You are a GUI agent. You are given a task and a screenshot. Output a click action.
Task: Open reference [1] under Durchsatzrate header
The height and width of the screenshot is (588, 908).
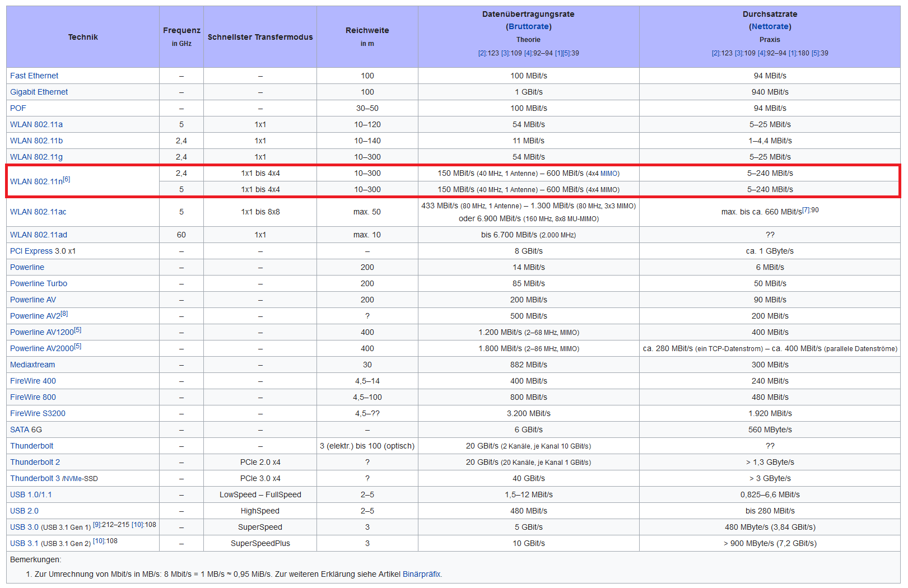(793, 53)
